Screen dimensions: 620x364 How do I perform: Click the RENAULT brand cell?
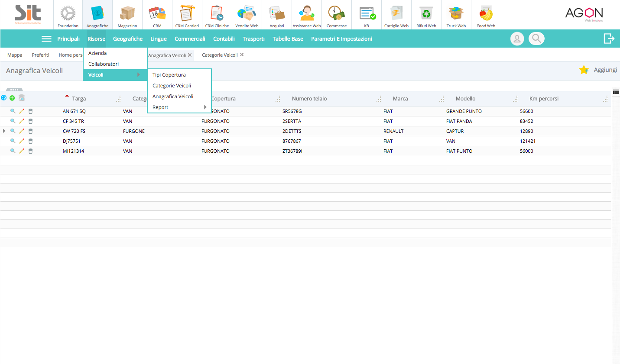393,131
